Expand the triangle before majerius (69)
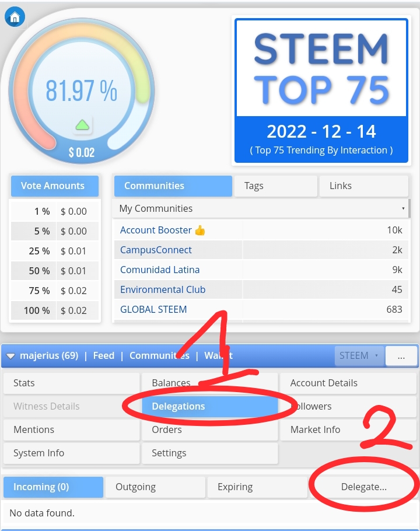Screen dimensions: 420x531 (x=10, y=356)
